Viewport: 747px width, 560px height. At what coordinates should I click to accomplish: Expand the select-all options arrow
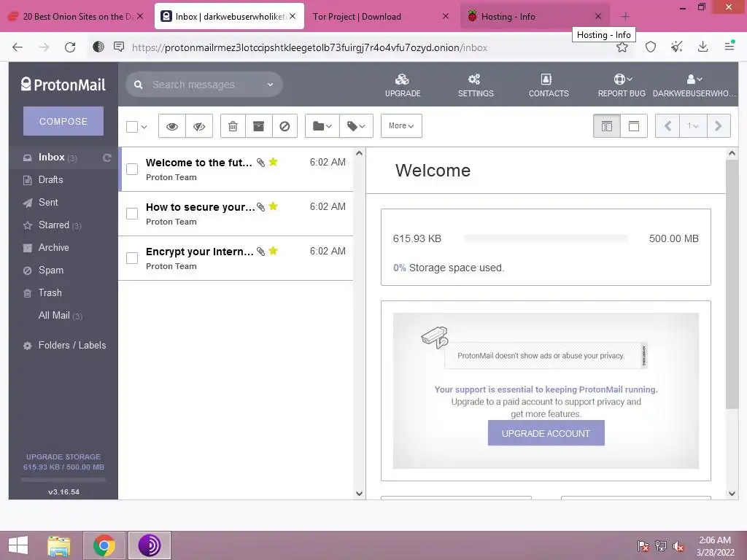tap(144, 127)
